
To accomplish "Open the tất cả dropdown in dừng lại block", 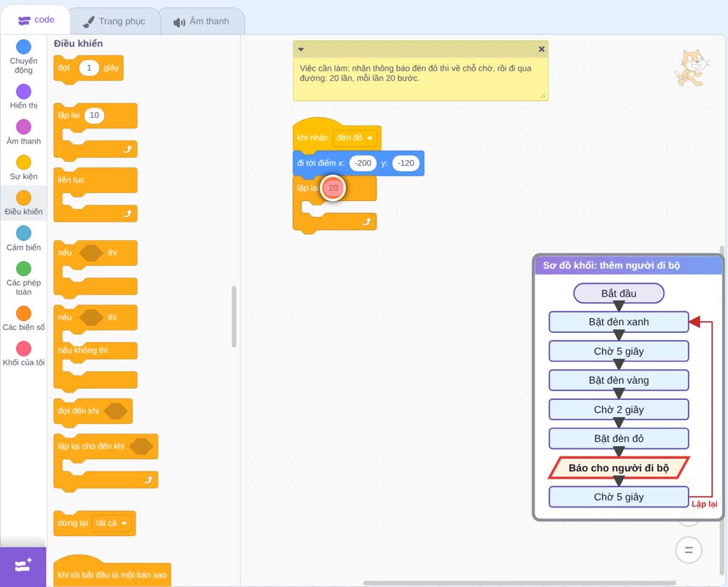I will click(111, 524).
